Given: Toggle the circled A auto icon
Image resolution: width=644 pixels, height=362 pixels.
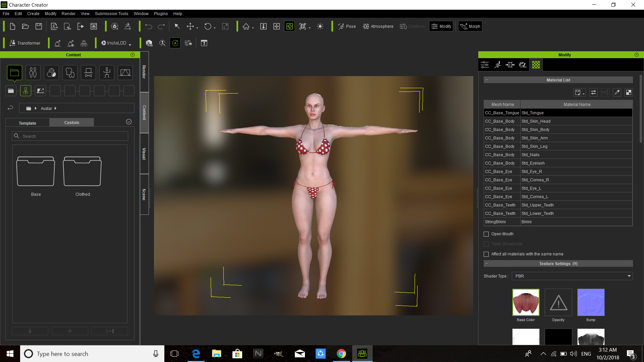Looking at the screenshot, I should pos(175,43).
